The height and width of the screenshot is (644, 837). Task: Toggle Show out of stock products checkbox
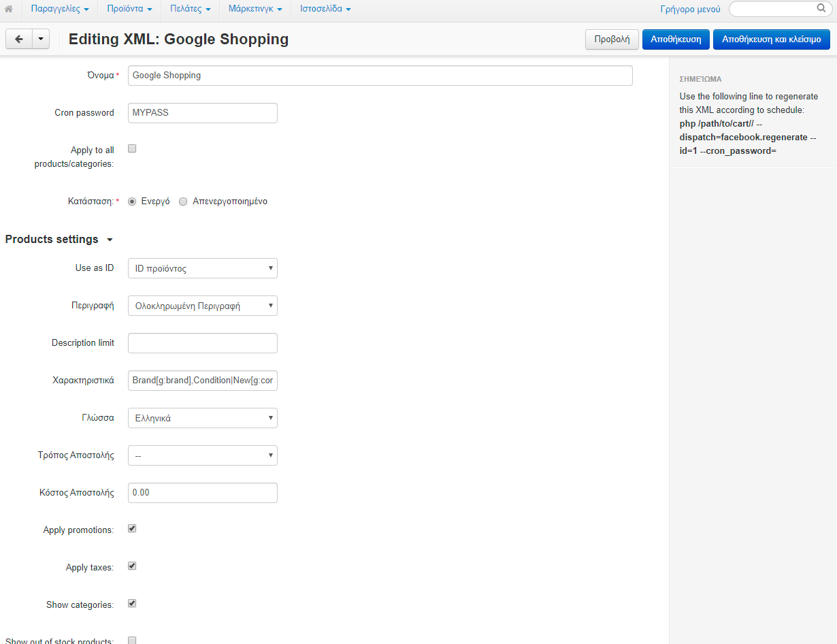(132, 641)
